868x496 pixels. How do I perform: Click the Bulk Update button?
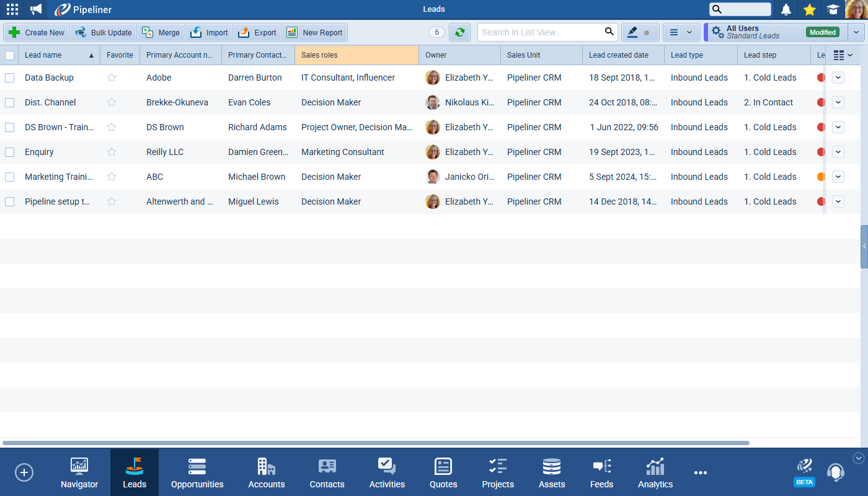(x=104, y=32)
